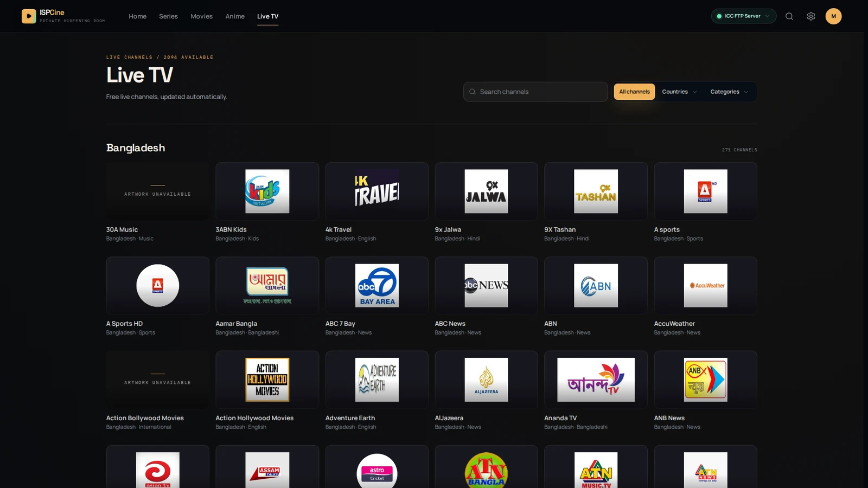Open the AccuWeather channel logo
Image resolution: width=868 pixels, height=488 pixels.
706,286
